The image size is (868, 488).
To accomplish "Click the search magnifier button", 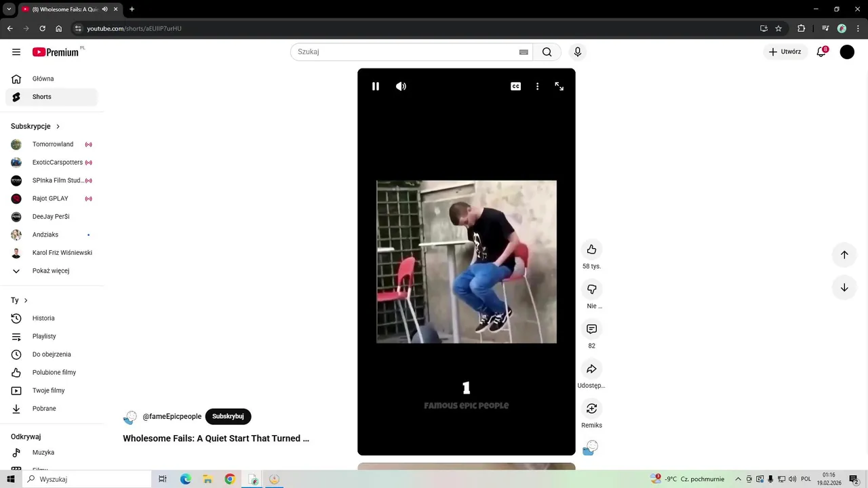I will [x=547, y=52].
